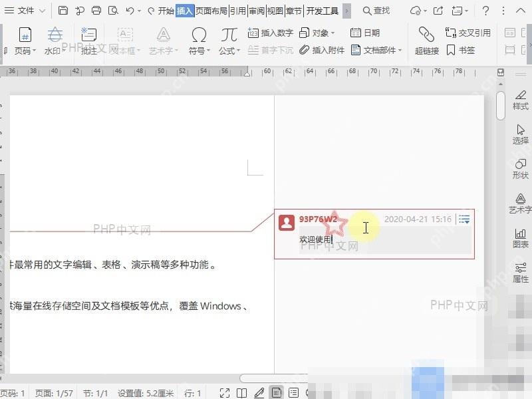Viewport: 532px width, 399px height.
Task: Click the comment author name 93P76W2
Action: point(318,219)
